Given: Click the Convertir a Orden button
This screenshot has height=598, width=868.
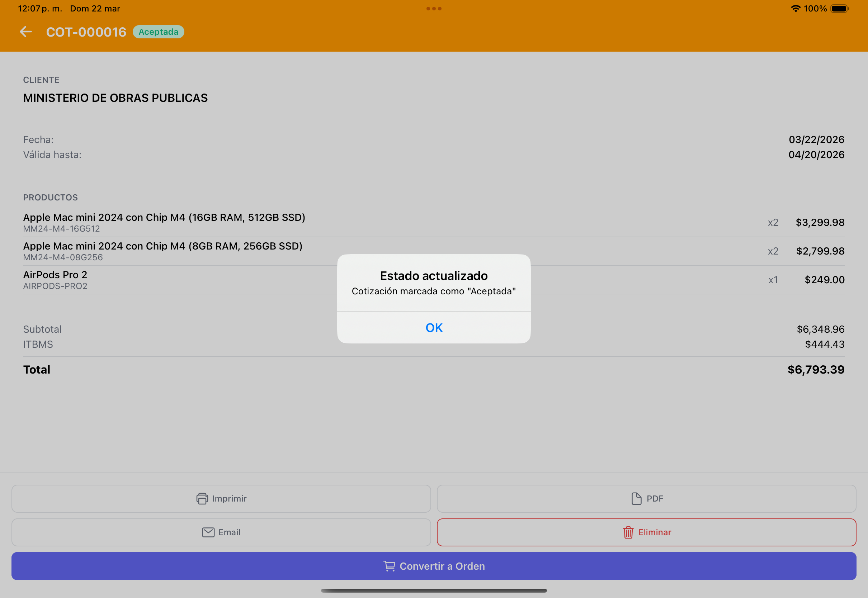Looking at the screenshot, I should pyautogui.click(x=434, y=566).
